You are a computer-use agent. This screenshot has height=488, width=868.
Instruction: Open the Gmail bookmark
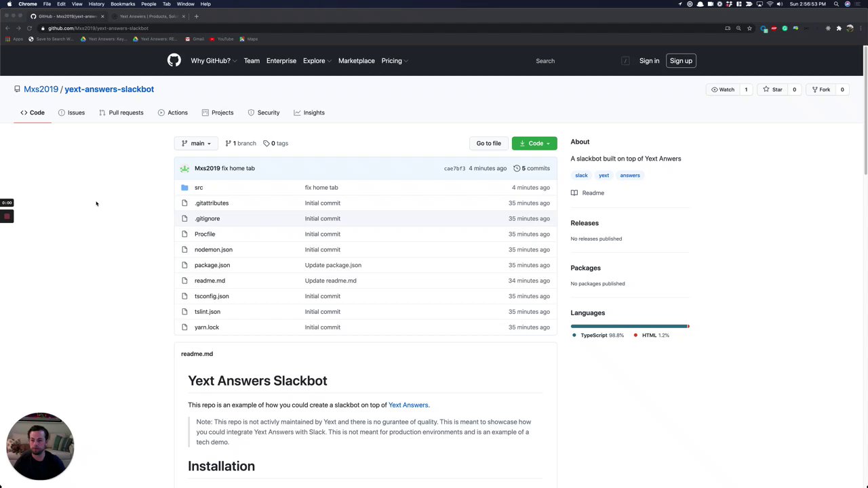(194, 39)
